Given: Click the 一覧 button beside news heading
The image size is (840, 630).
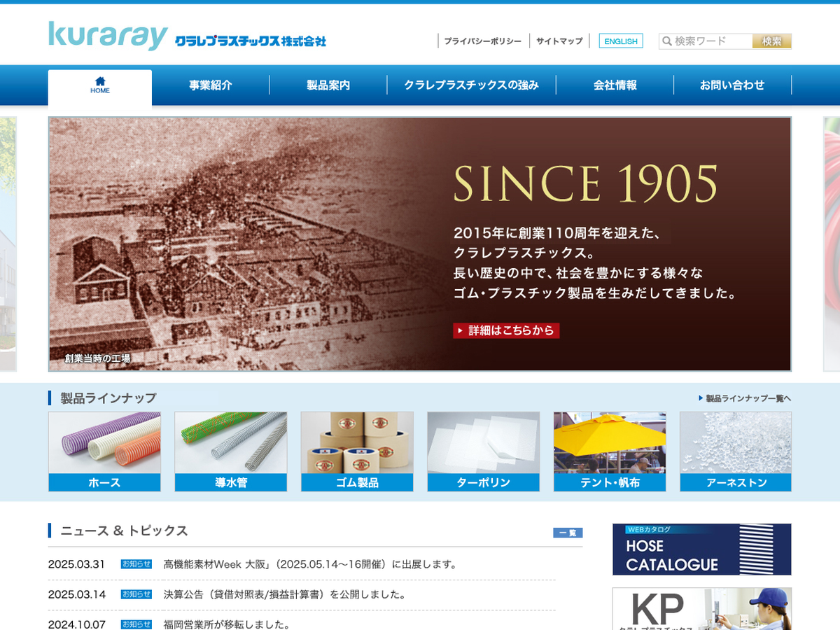Looking at the screenshot, I should pos(568,533).
